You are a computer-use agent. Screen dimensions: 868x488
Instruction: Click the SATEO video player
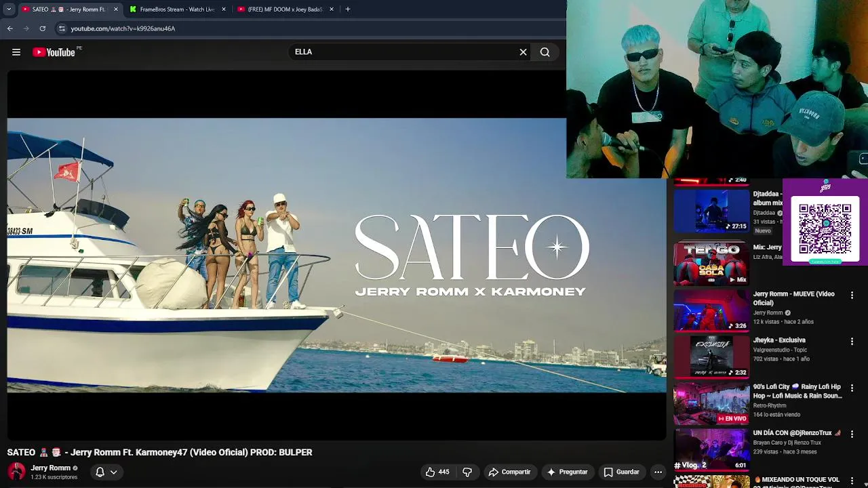336,256
